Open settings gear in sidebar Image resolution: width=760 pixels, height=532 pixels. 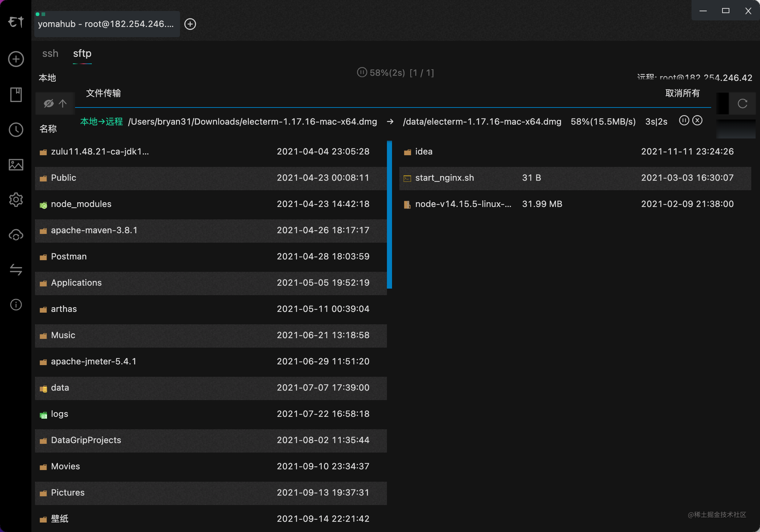(16, 200)
